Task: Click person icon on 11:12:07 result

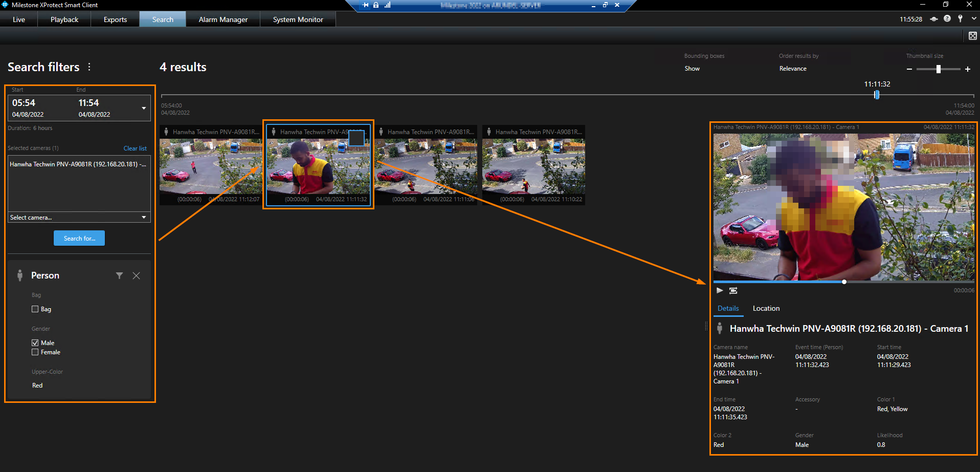Action: (x=166, y=132)
